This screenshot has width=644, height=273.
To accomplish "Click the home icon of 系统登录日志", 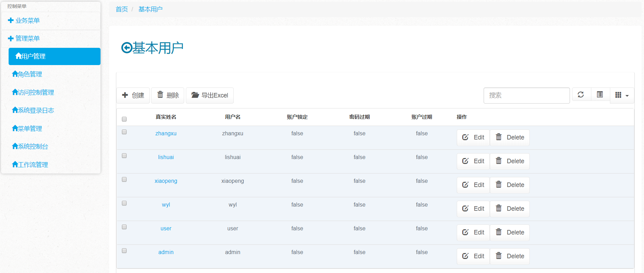I will point(15,110).
